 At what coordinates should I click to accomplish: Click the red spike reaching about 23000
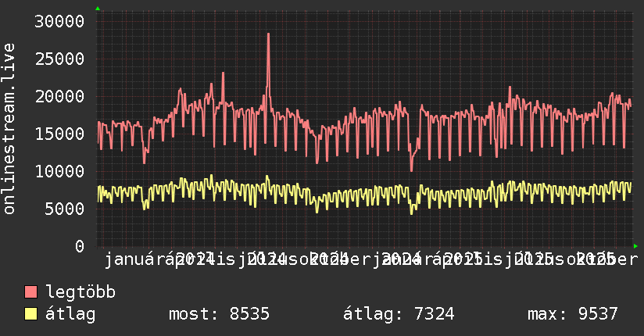coord(223,74)
